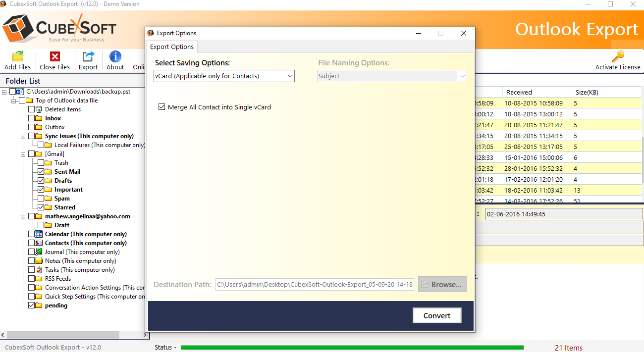Open the Select Saving Options dropdown
This screenshot has width=644, height=352.
[224, 76]
